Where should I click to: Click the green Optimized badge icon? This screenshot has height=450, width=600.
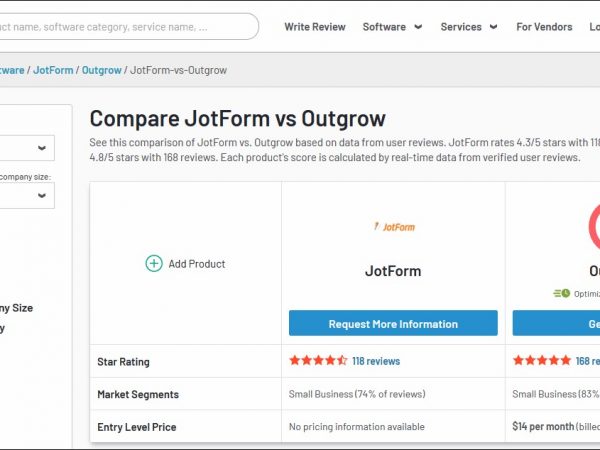pyautogui.click(x=562, y=294)
